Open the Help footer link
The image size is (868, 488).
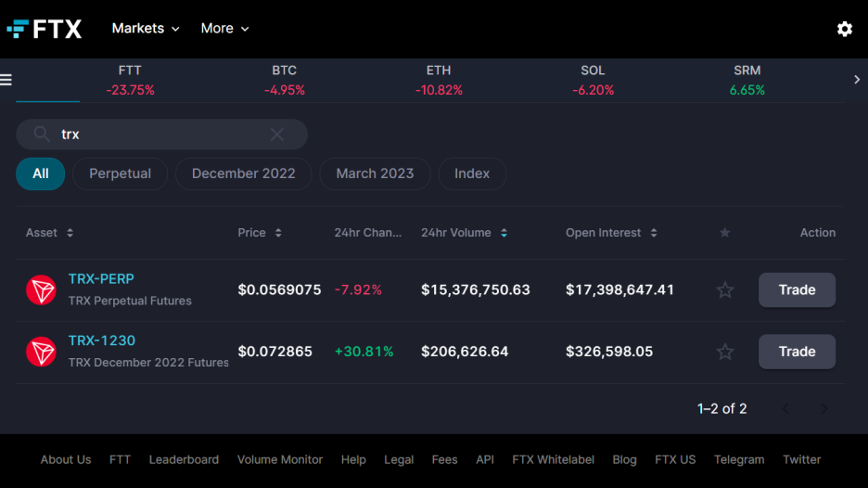[353, 460]
